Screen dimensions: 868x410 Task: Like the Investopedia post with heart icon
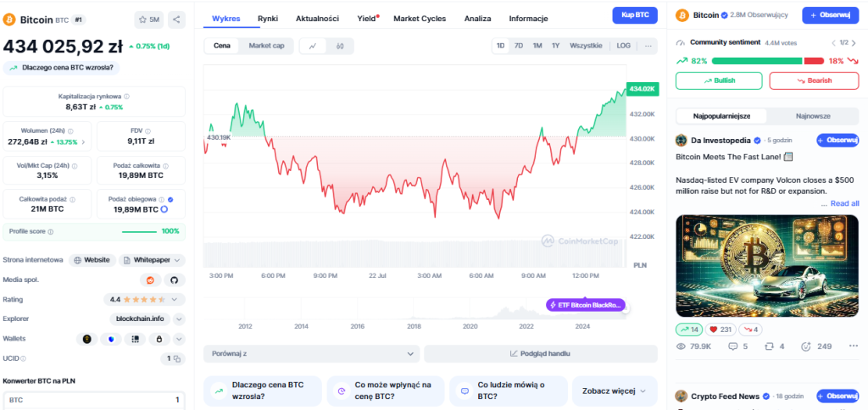[721, 330]
